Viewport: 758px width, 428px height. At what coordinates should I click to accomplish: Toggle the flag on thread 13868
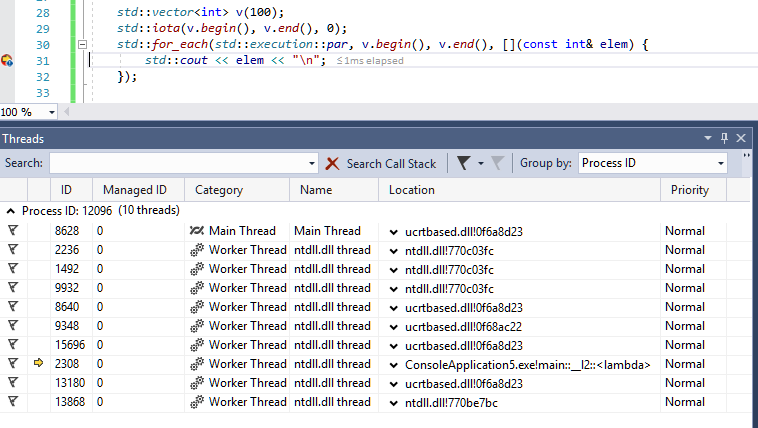(x=13, y=402)
